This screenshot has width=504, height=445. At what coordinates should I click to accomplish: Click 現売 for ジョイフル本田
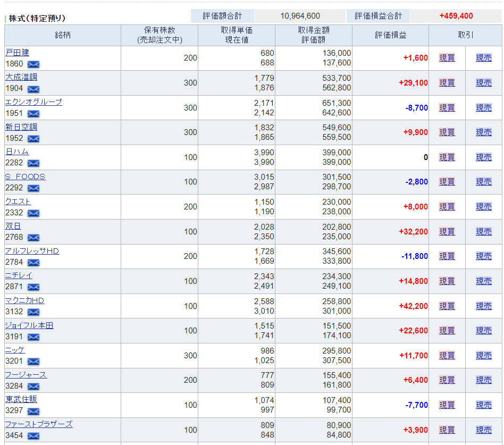(x=484, y=331)
